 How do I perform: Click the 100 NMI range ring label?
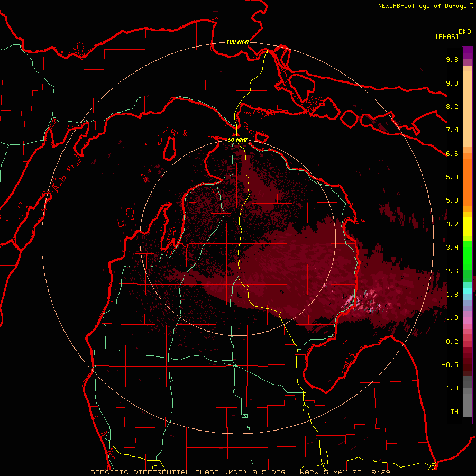click(237, 42)
